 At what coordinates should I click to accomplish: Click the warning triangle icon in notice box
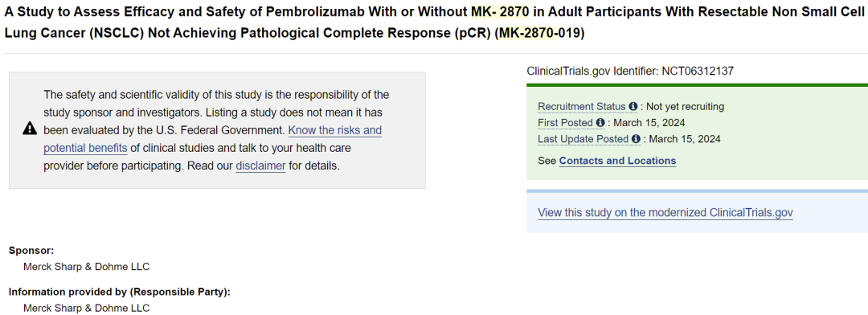click(x=30, y=129)
